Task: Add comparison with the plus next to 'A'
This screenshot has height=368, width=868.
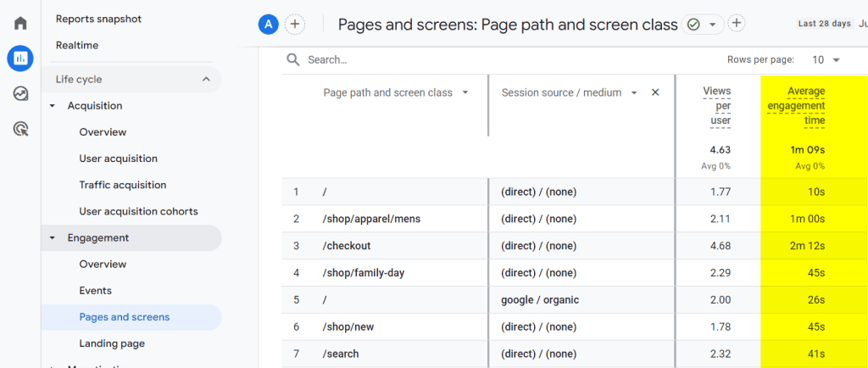Action: [x=295, y=25]
